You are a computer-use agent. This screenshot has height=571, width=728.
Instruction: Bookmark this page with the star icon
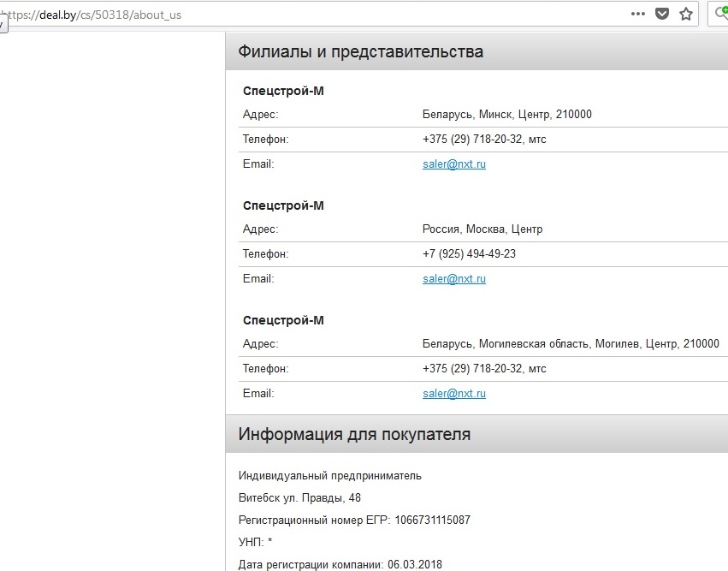685,14
